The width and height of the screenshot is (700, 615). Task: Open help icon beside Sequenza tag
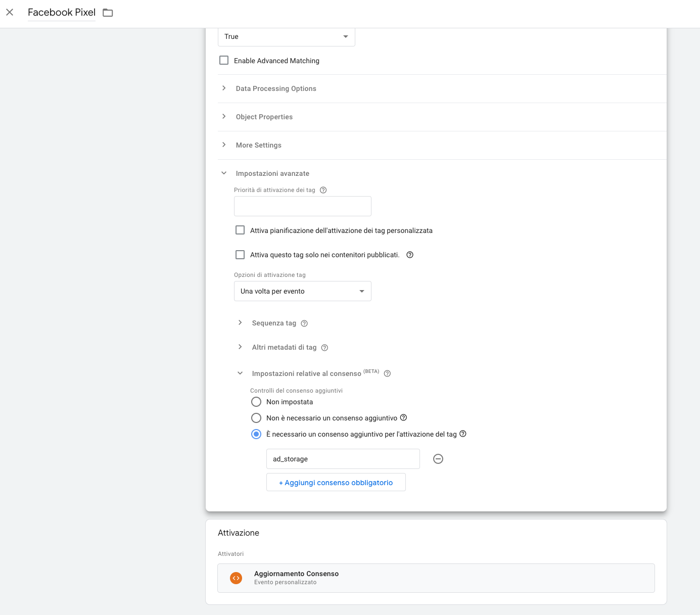tap(304, 323)
